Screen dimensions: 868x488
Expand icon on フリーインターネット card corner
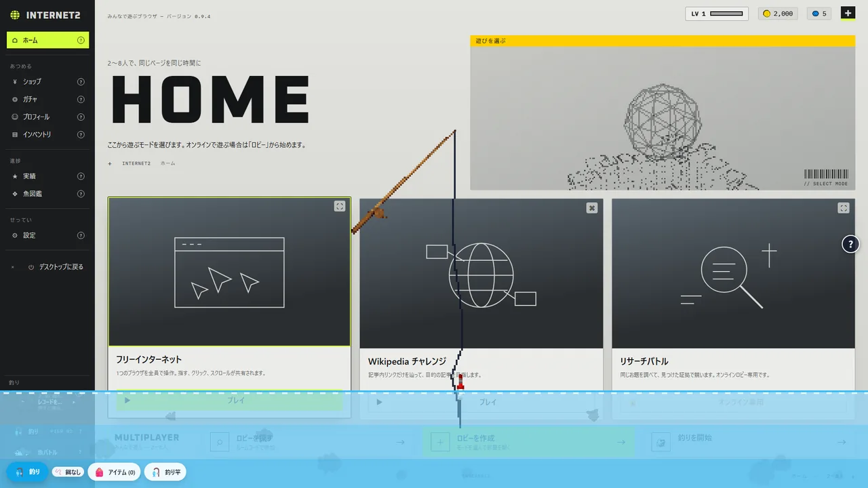click(340, 206)
